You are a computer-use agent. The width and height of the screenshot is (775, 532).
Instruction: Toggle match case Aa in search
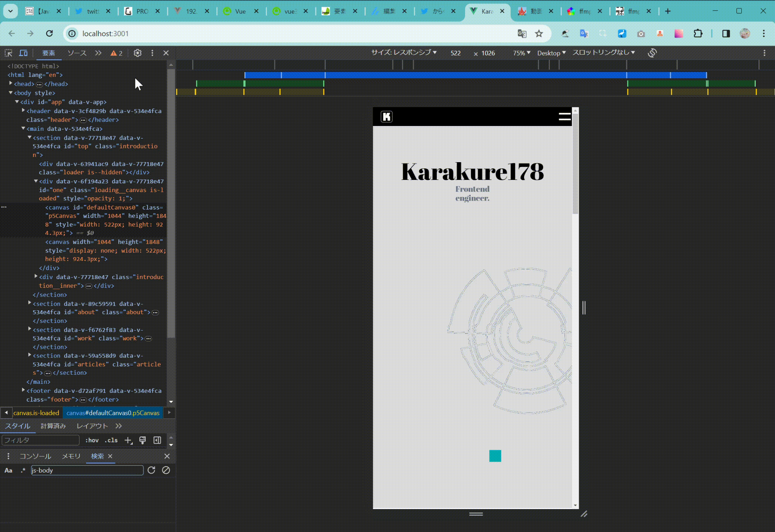pyautogui.click(x=9, y=470)
